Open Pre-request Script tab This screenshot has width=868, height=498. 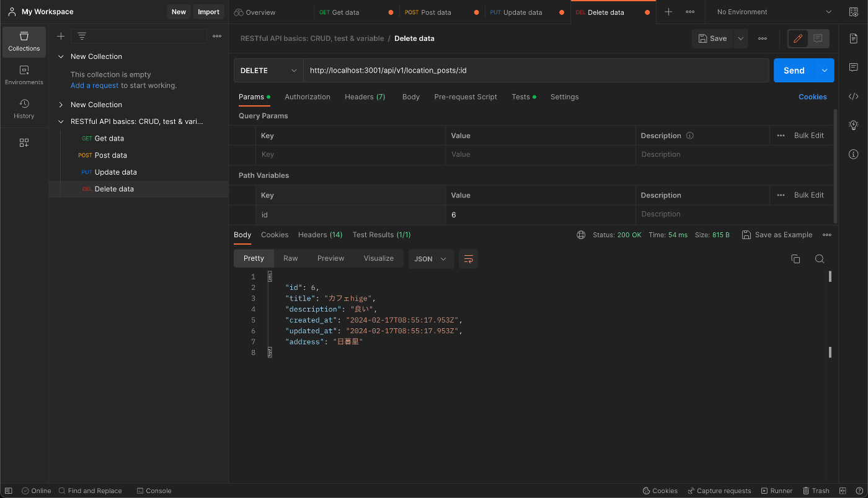tap(466, 97)
